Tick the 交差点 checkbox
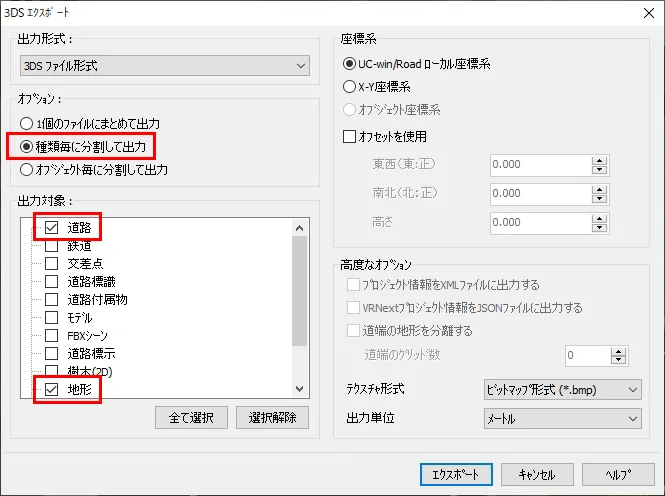This screenshot has width=665, height=496. click(x=51, y=264)
